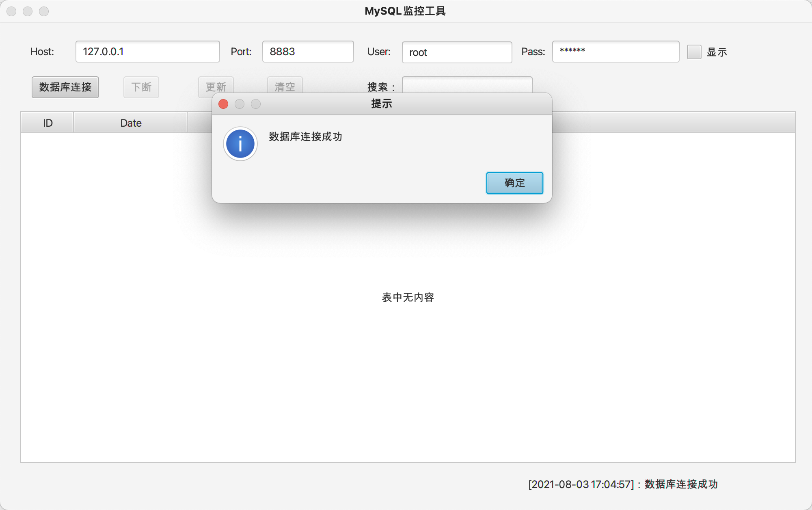The image size is (812, 510).
Task: Focus the Host input field
Action: click(147, 52)
